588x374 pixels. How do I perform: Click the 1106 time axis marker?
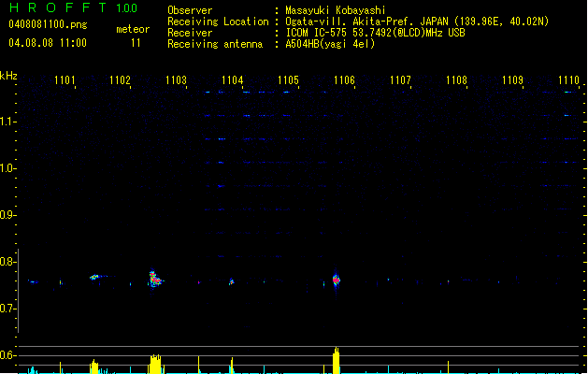pos(344,80)
